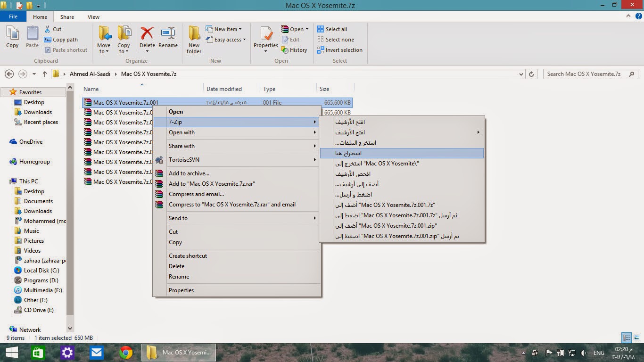Click the Back navigation arrow
Viewport: 644px width, 362px height.
point(9,74)
